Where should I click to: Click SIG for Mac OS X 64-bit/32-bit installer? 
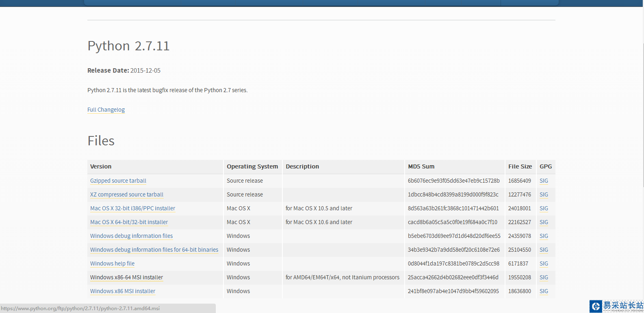point(544,222)
